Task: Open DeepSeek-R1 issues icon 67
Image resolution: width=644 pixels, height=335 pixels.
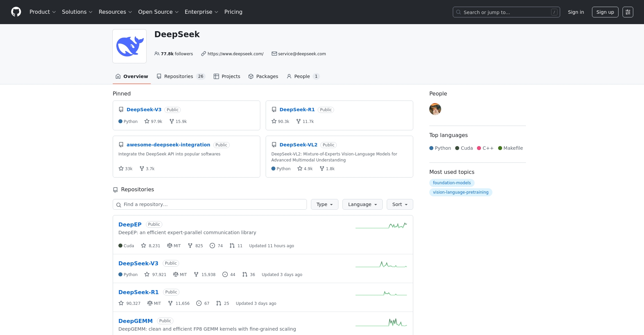Action: click(x=199, y=303)
